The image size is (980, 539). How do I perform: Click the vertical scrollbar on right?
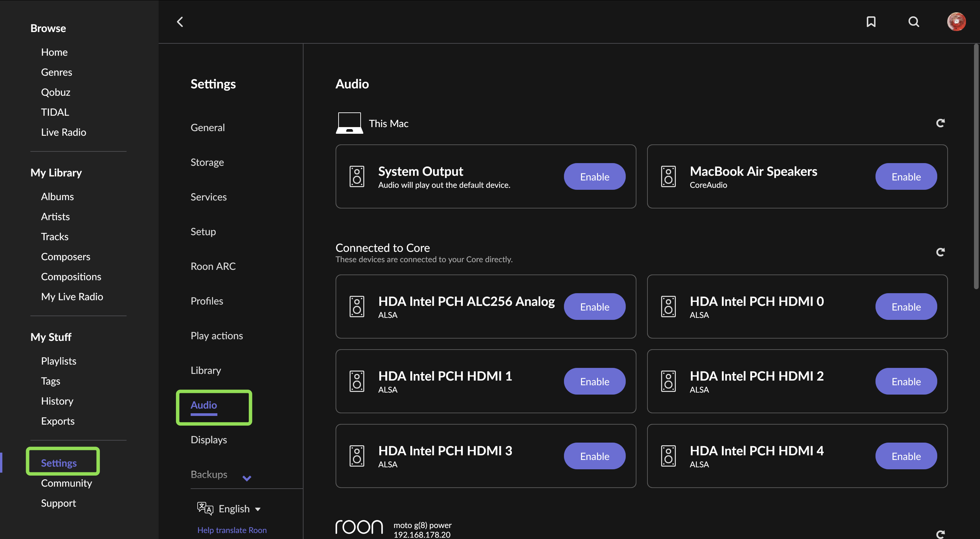point(976,167)
